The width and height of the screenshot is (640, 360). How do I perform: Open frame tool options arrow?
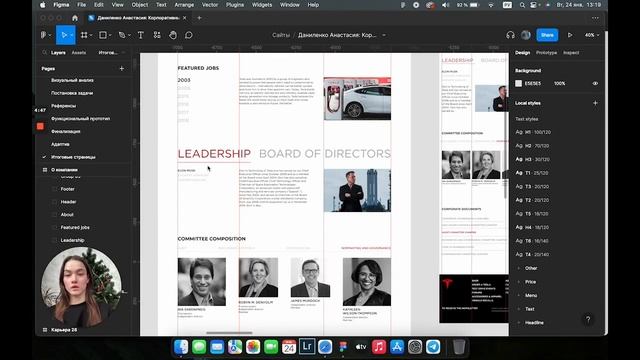[91, 36]
